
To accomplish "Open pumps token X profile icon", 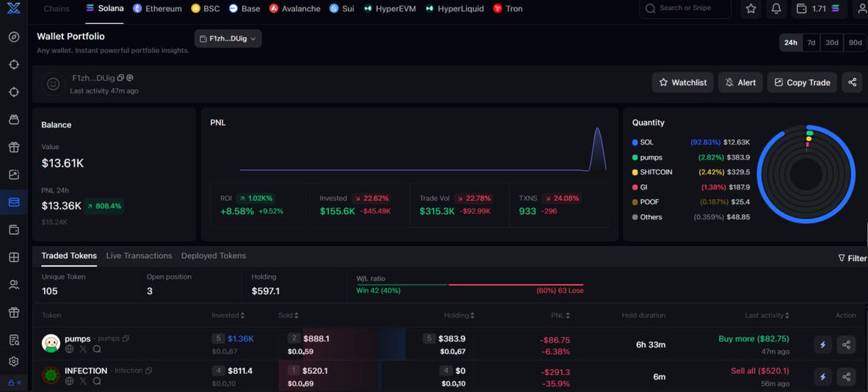I will (x=83, y=349).
